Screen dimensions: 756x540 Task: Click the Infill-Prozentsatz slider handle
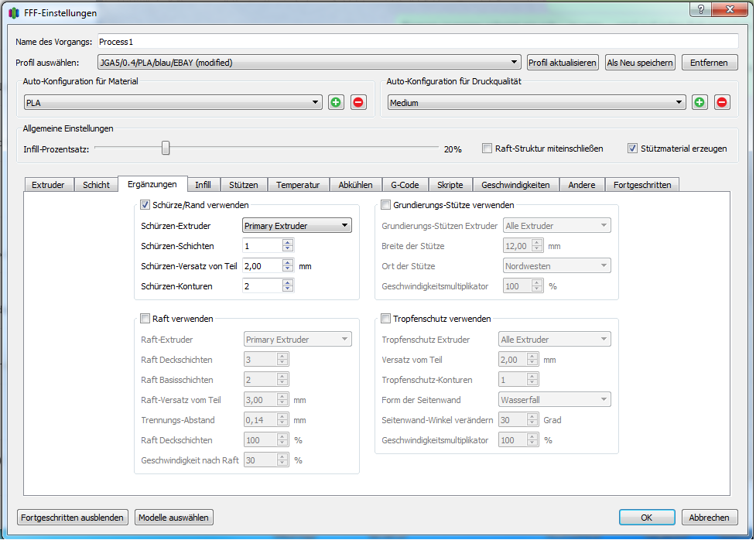(x=166, y=148)
